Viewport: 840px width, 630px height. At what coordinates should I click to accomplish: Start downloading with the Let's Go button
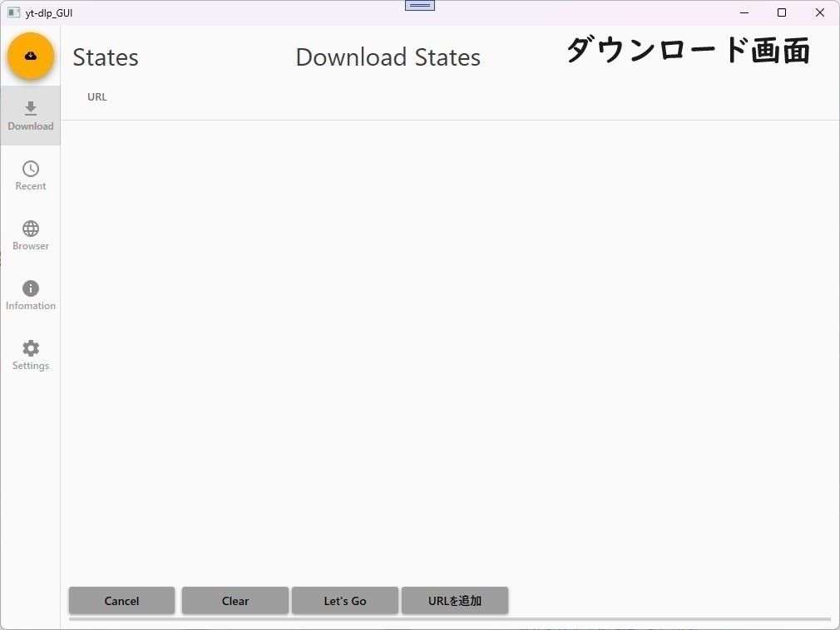pos(344,600)
